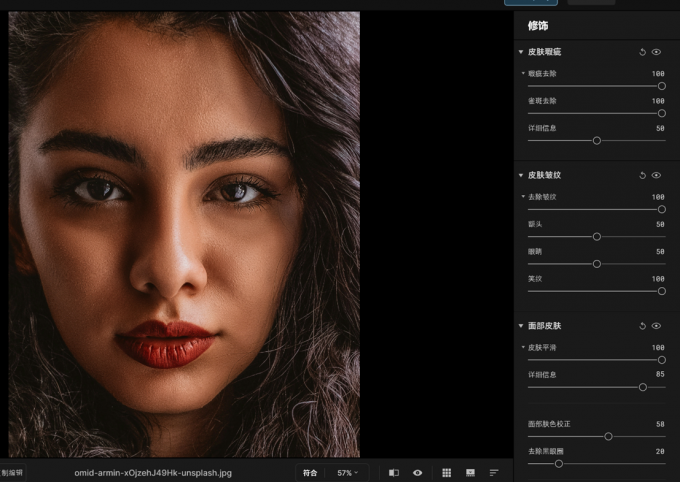Viewport: 680px width, 482px height.
Task: Reset the 面部皮肤 section settings
Action: [642, 326]
